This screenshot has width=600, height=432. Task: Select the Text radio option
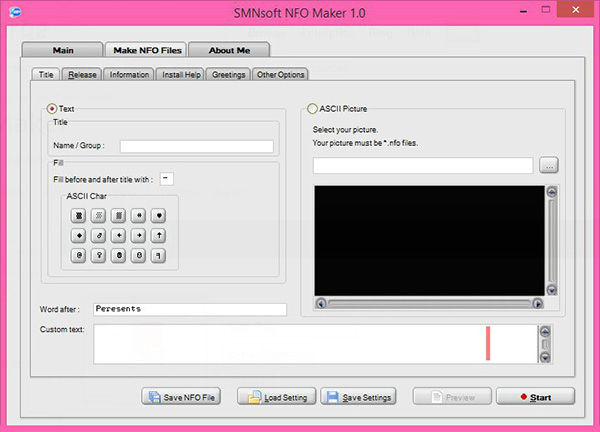(x=52, y=109)
